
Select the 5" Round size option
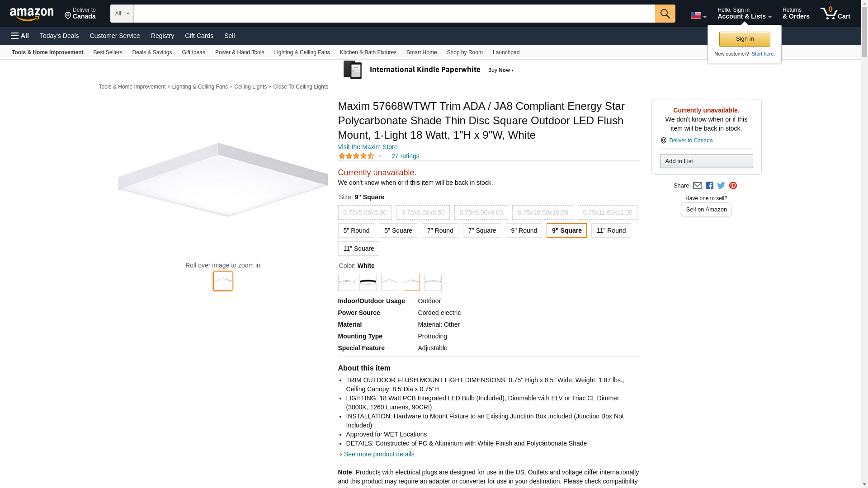click(356, 230)
